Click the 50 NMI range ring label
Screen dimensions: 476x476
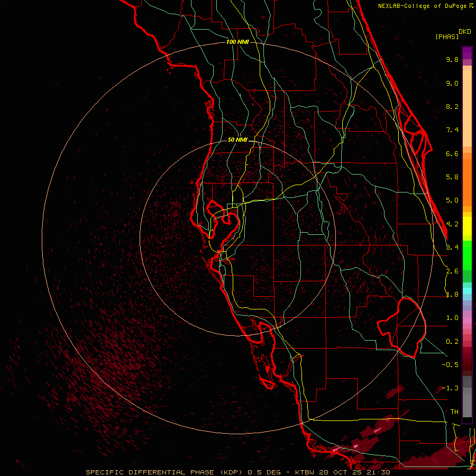tap(237, 140)
